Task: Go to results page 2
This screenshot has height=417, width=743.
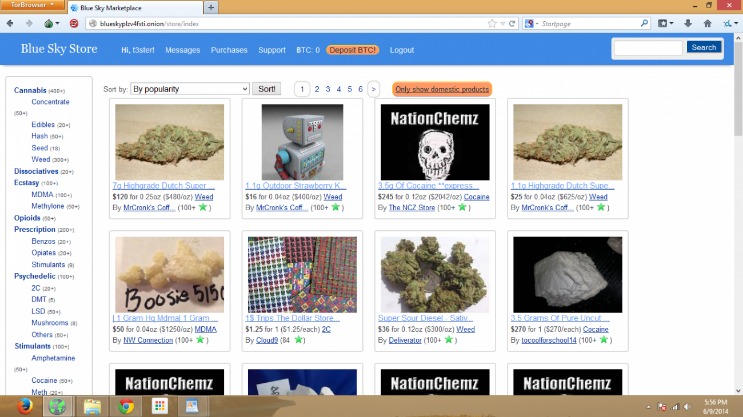Action: point(317,89)
